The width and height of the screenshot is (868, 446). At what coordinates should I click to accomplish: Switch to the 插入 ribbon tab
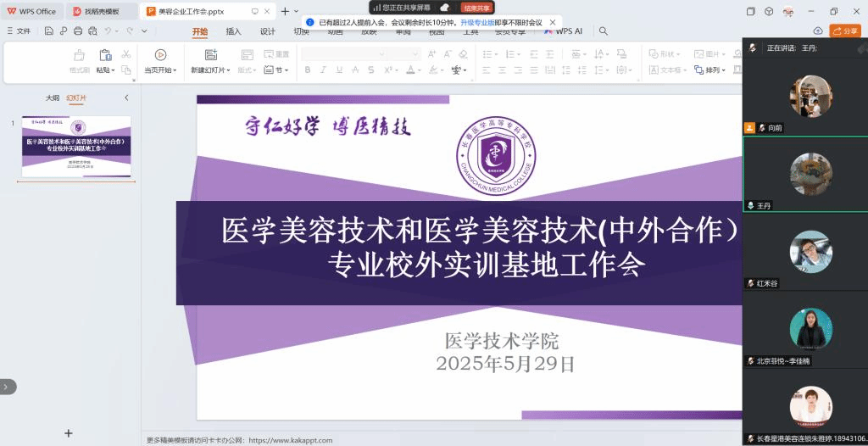point(233,31)
